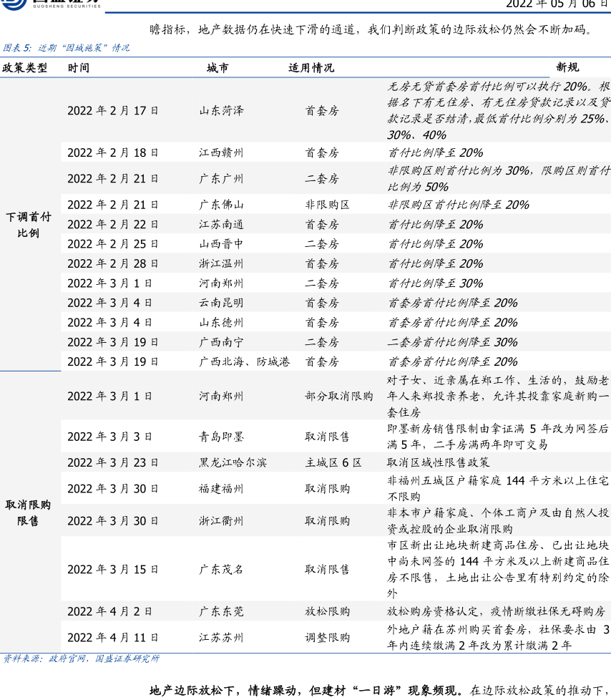
Task: Select 郑州 rule text starting '对子女、近亲属在郑工作'
Action: tap(498, 397)
